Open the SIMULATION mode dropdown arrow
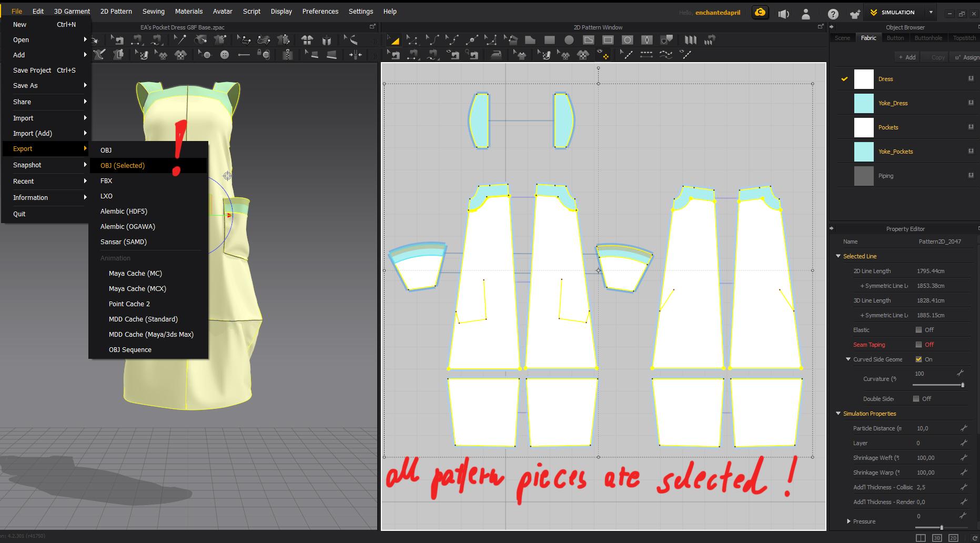 (931, 12)
